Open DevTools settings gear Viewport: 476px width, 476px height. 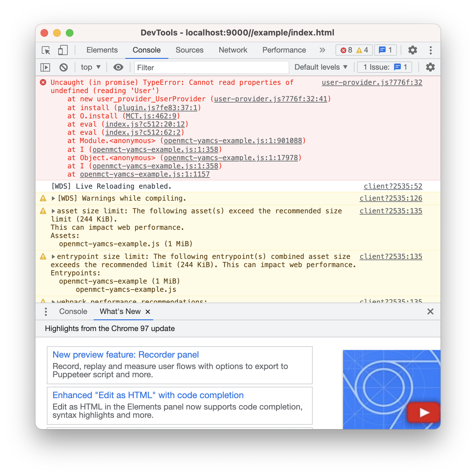pos(412,50)
